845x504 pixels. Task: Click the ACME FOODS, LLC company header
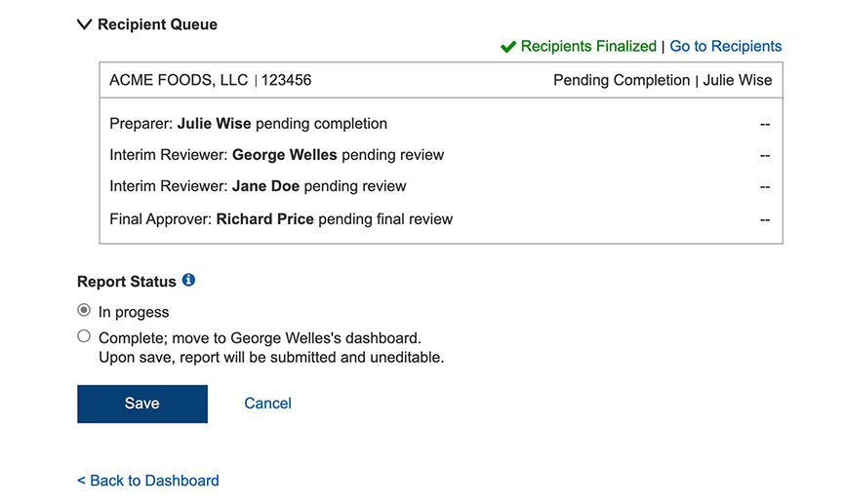(179, 80)
